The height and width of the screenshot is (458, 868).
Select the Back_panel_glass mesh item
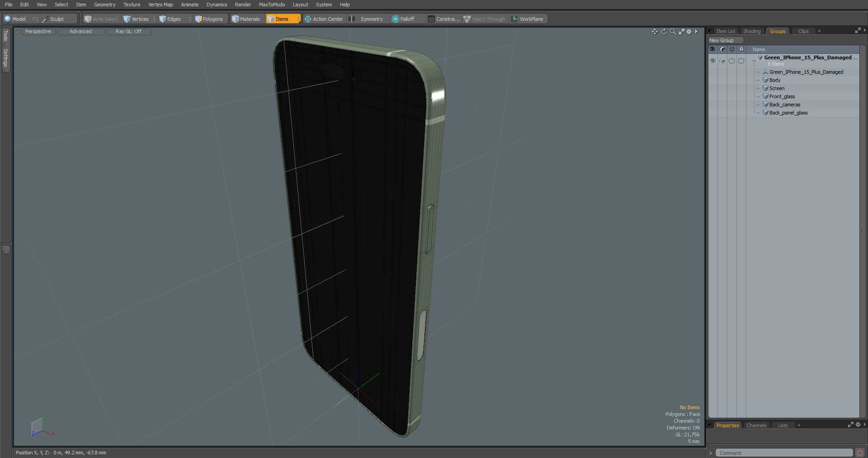tap(788, 113)
